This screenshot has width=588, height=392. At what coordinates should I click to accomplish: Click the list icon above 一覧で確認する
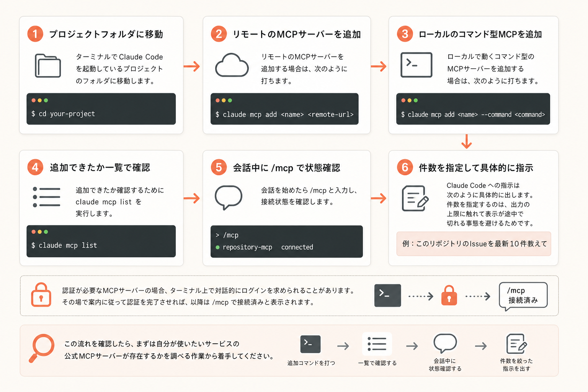[x=377, y=344]
